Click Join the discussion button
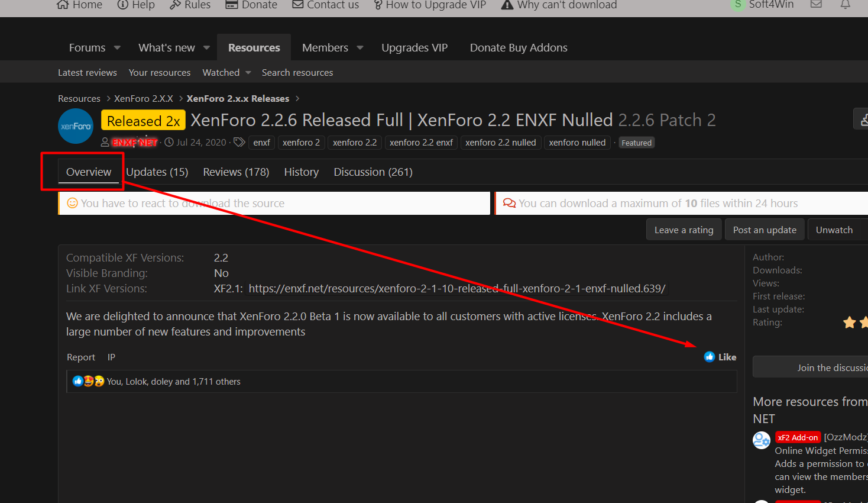Viewport: 868px width, 503px height. (811, 367)
